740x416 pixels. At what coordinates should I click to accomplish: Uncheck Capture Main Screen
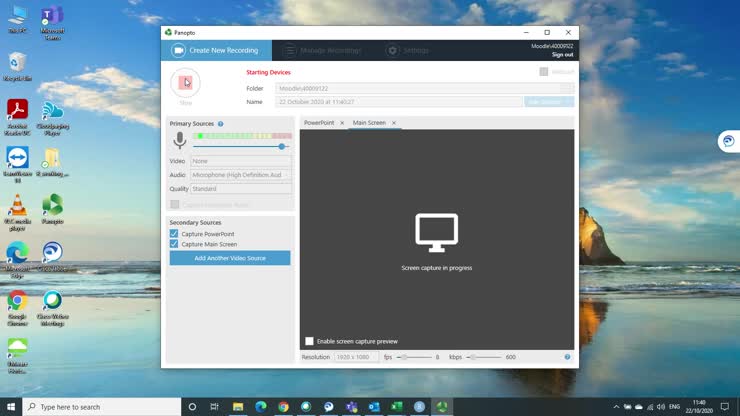[x=174, y=244]
